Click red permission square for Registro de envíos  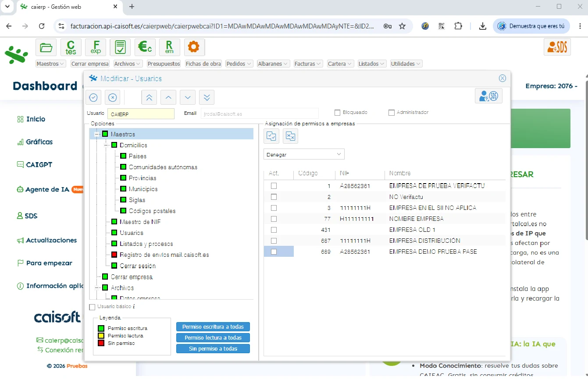[x=114, y=255]
